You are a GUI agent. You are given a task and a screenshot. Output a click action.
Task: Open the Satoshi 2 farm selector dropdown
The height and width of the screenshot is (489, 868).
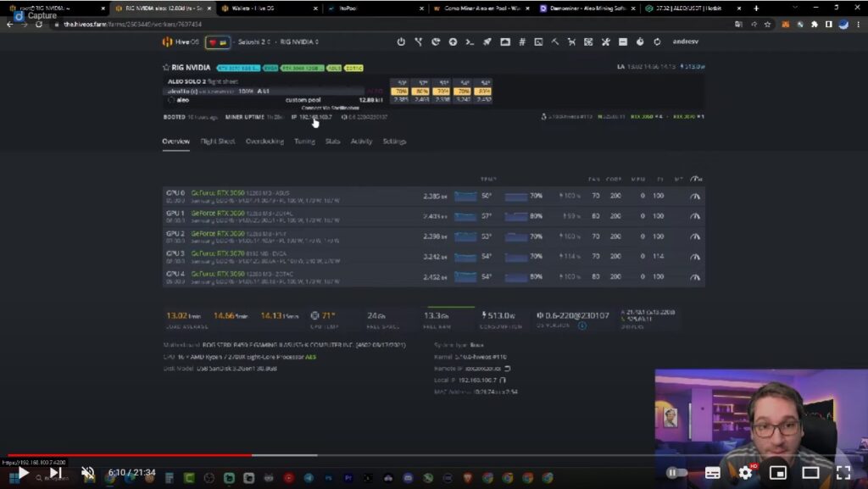click(254, 42)
